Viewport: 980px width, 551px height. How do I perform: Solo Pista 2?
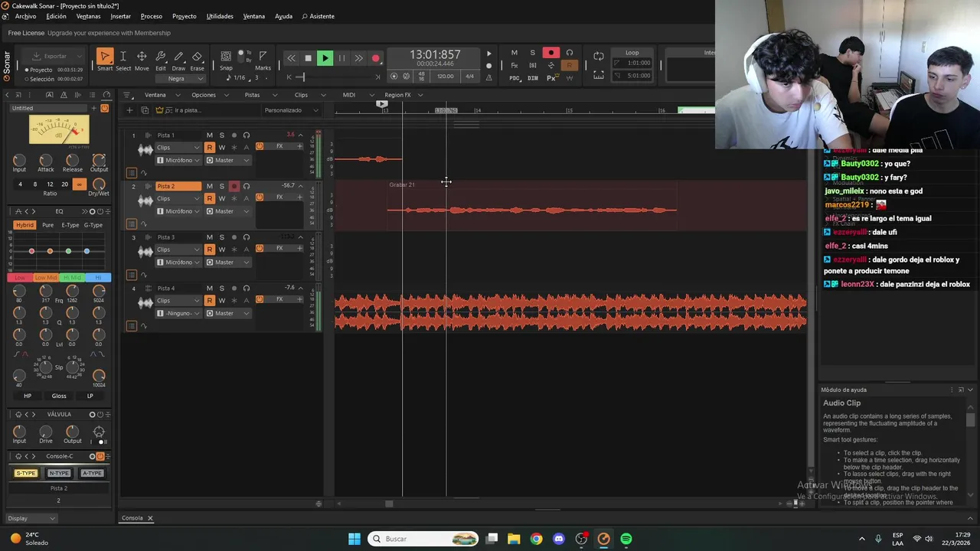[x=221, y=186]
